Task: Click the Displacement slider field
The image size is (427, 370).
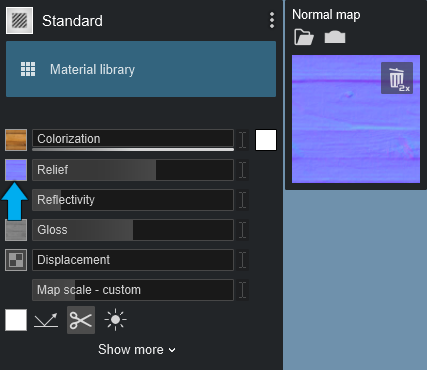Action: click(133, 260)
